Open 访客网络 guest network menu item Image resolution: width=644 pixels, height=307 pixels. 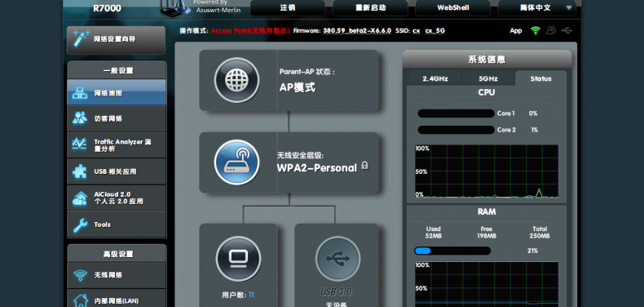(117, 119)
